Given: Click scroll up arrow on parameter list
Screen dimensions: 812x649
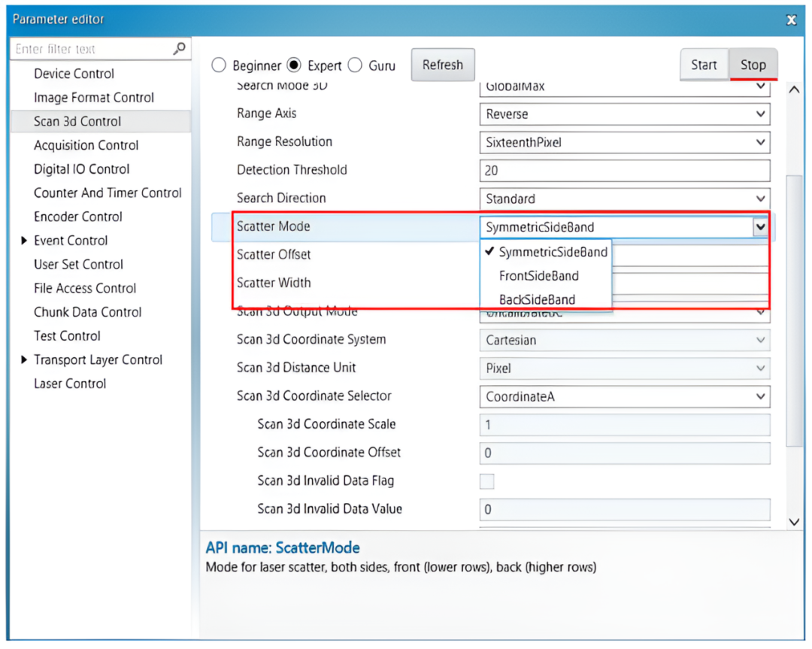Looking at the screenshot, I should [x=794, y=90].
